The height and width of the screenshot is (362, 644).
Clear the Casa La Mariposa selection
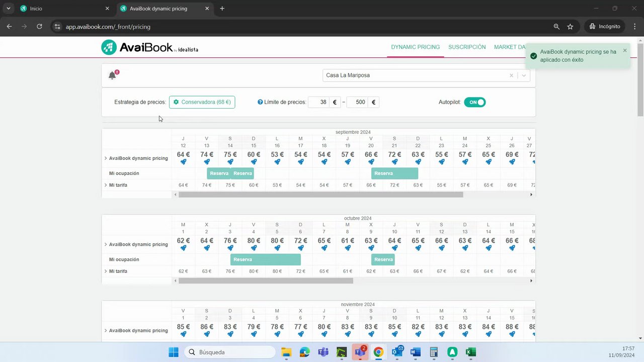pyautogui.click(x=511, y=75)
